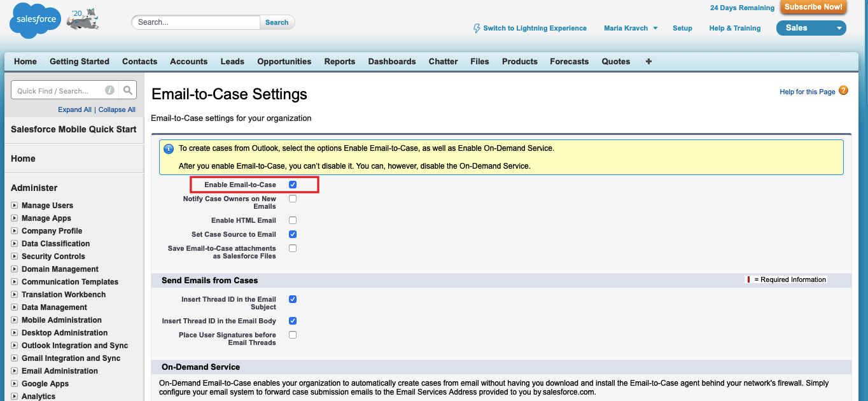The image size is (868, 401).
Task: Open Help & Training link
Action: coord(734,28)
